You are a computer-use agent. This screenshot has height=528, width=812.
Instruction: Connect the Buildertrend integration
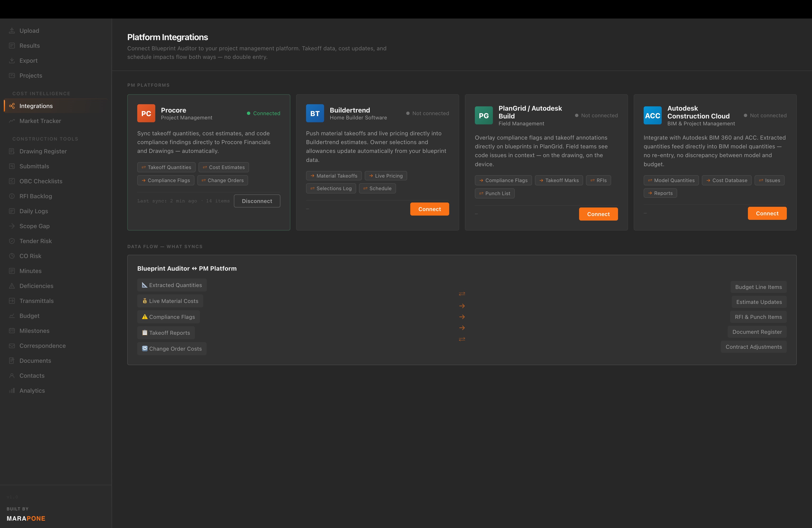coord(430,209)
